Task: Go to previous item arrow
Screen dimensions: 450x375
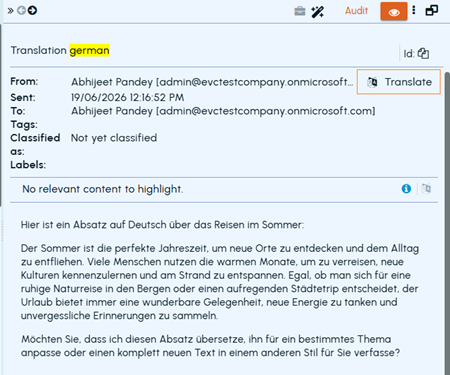Action: 21,11
